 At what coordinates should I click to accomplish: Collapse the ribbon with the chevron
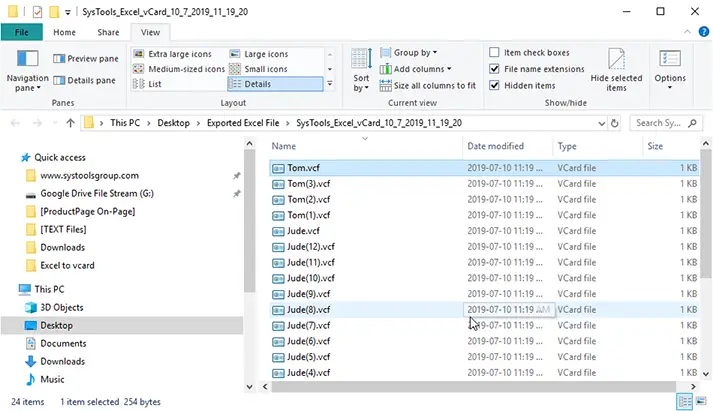click(x=687, y=32)
